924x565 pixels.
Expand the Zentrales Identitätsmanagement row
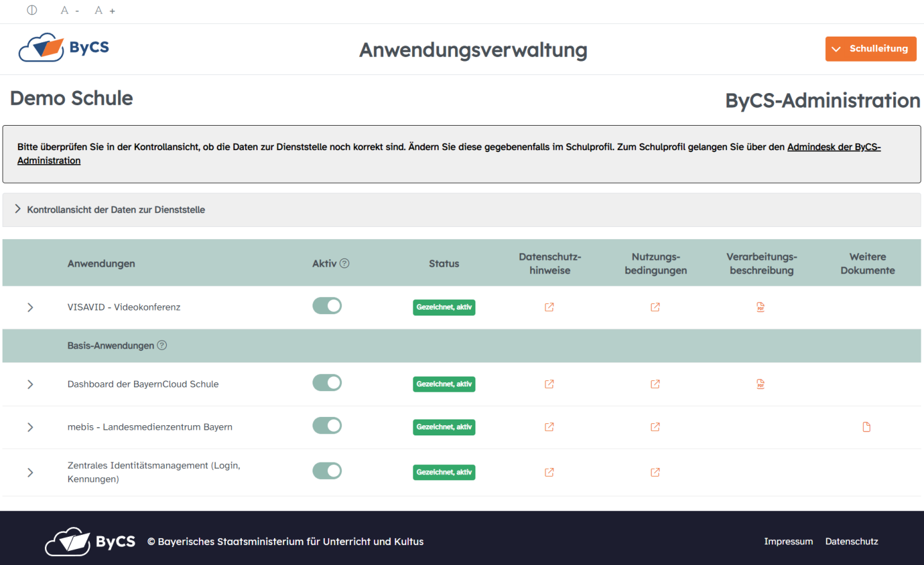[x=30, y=473]
